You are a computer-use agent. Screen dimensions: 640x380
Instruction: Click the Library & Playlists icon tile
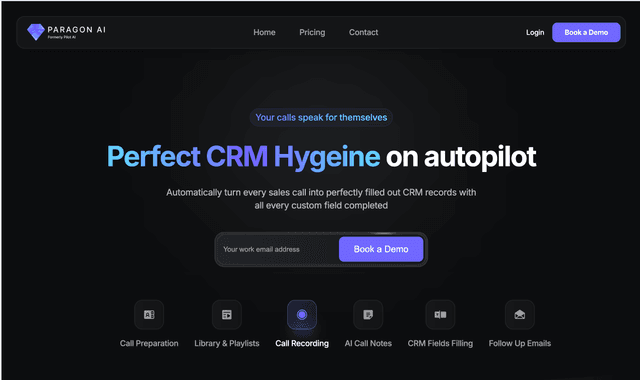point(227,315)
